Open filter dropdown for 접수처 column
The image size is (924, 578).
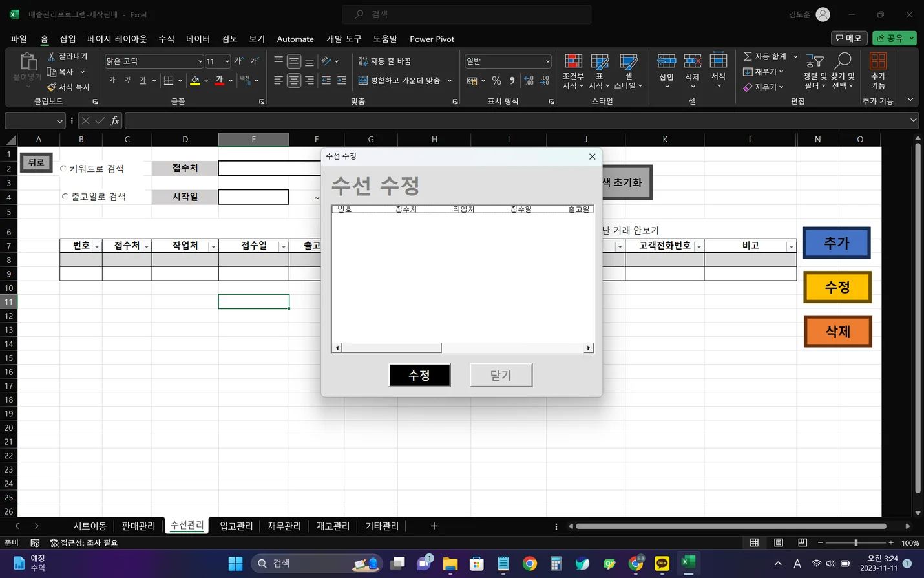click(147, 246)
